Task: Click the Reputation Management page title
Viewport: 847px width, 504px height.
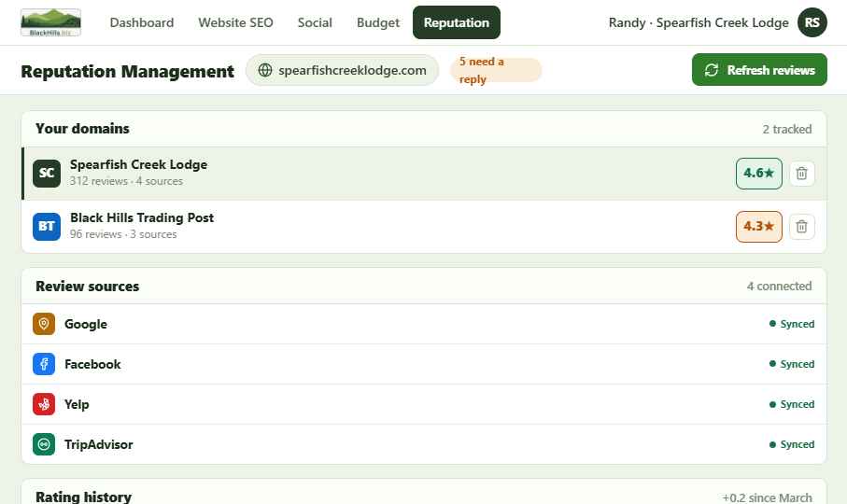Action: click(x=128, y=71)
